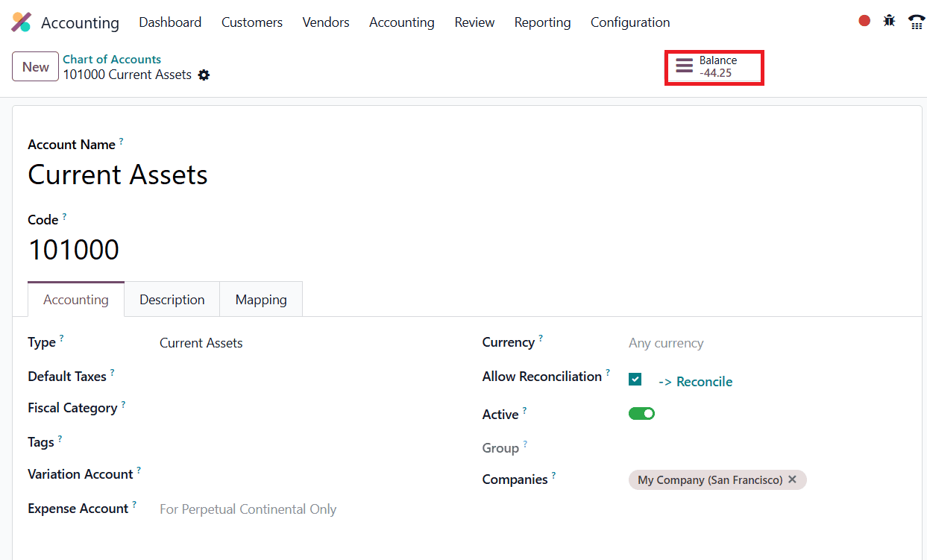Follow the Reconcile link

(695, 381)
